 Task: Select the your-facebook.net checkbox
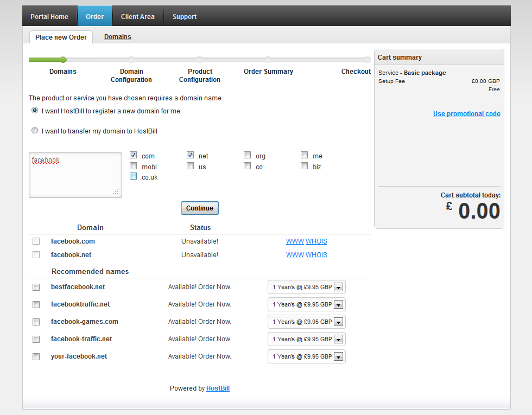pyautogui.click(x=36, y=357)
